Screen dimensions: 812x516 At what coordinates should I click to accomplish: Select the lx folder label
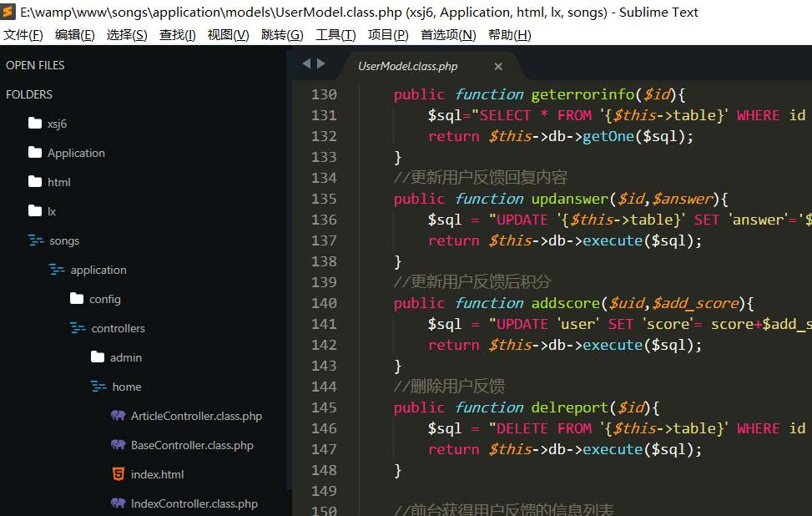[52, 211]
